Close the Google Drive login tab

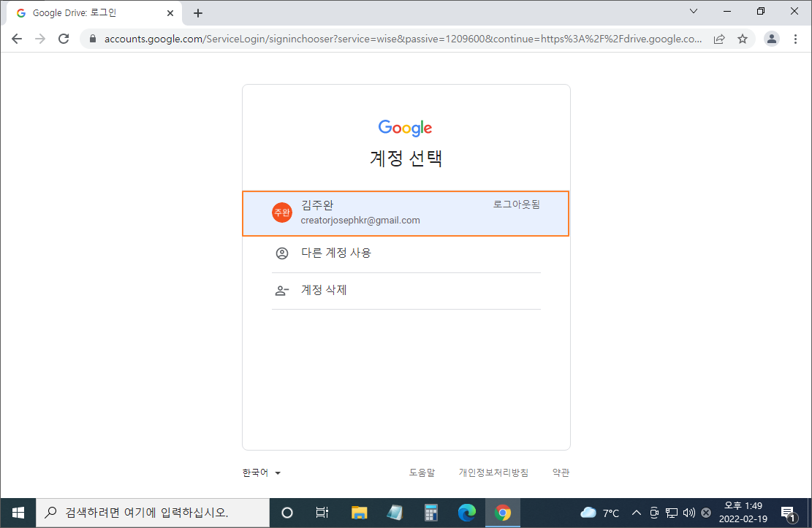coord(170,13)
